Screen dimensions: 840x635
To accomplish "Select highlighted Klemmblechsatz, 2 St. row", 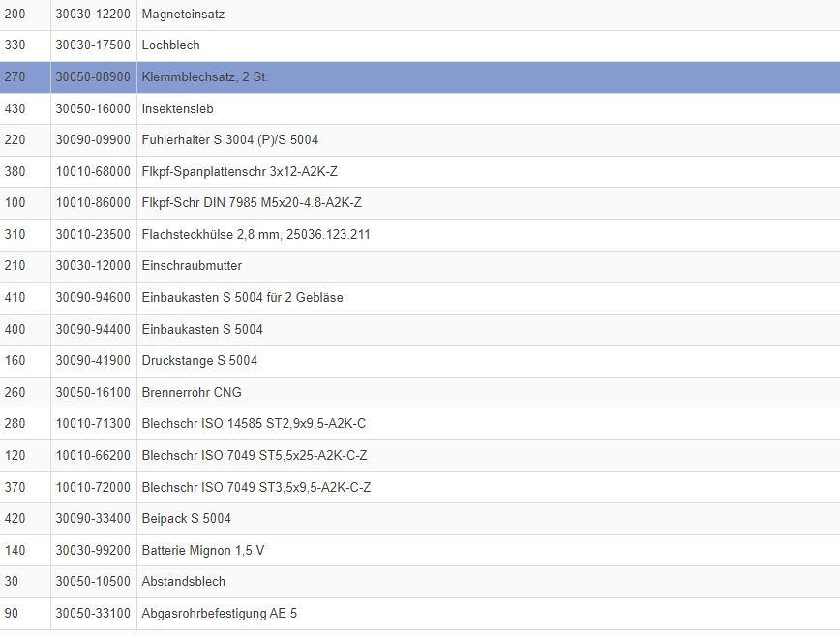I will [x=204, y=76].
